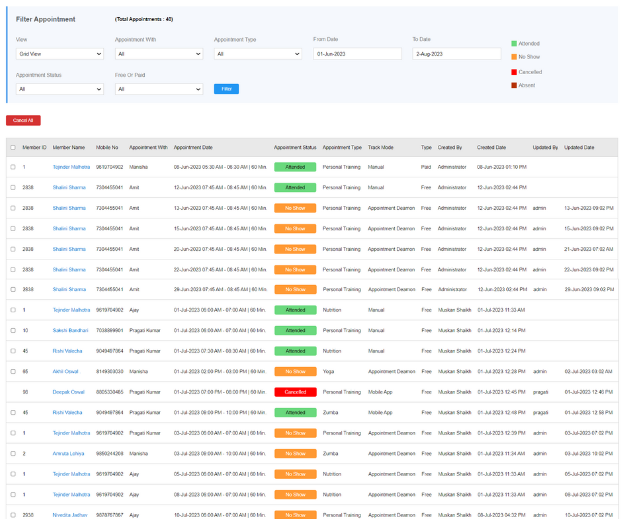The height and width of the screenshot is (519, 623).
Task: Click the green Attended legend swatch
Action: click(x=514, y=43)
